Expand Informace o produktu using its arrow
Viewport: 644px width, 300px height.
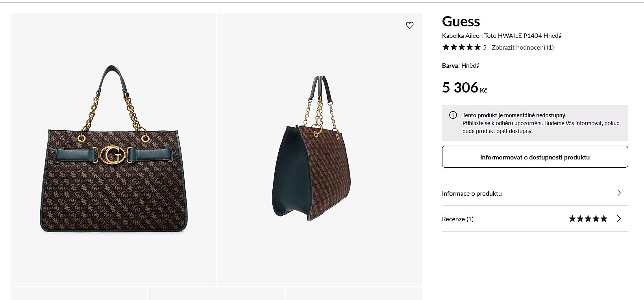619,193
